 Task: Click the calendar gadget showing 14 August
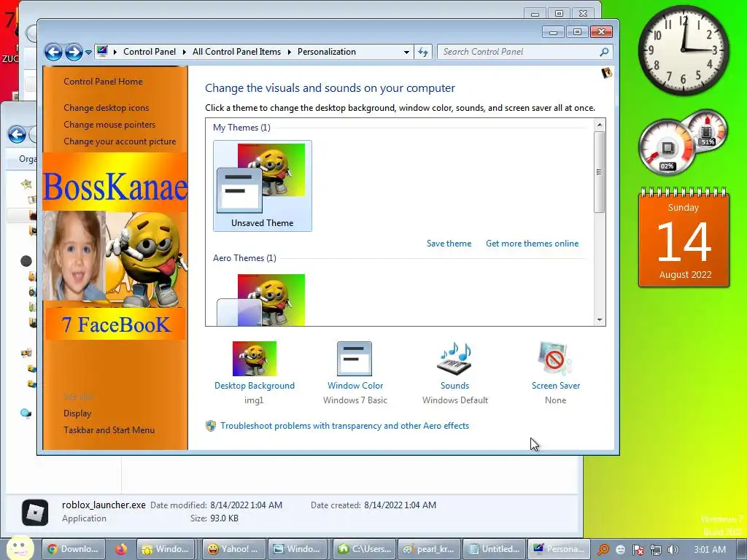(x=684, y=238)
